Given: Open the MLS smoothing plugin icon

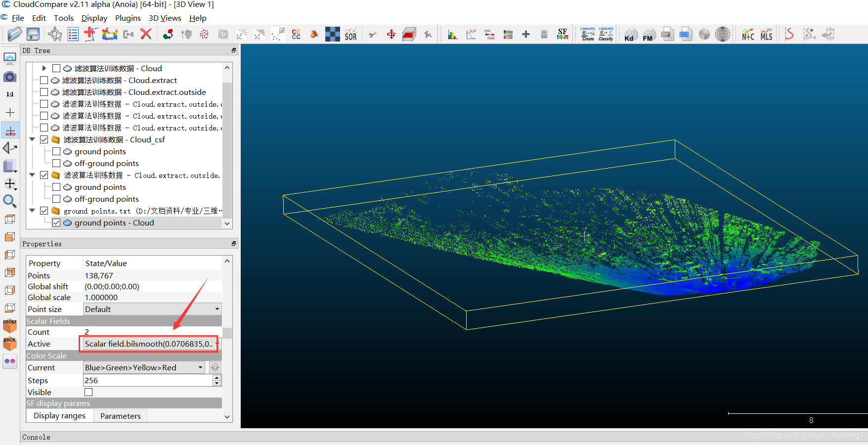Looking at the screenshot, I should (x=766, y=34).
